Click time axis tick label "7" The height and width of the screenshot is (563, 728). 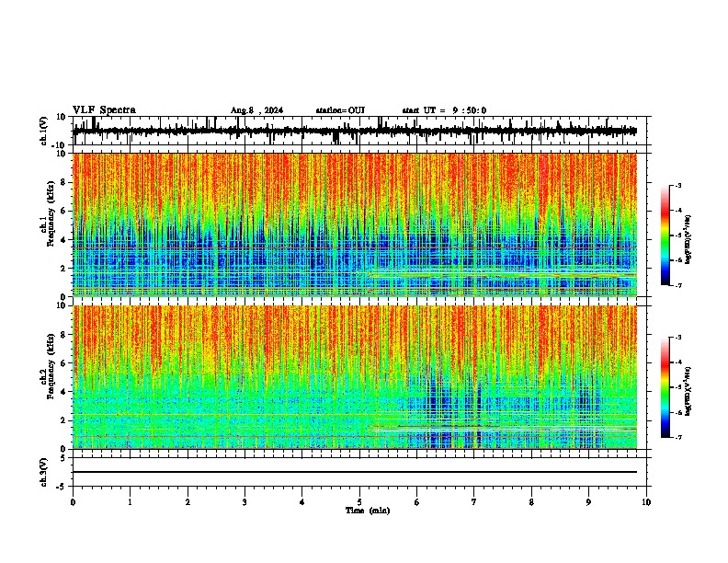click(x=474, y=502)
